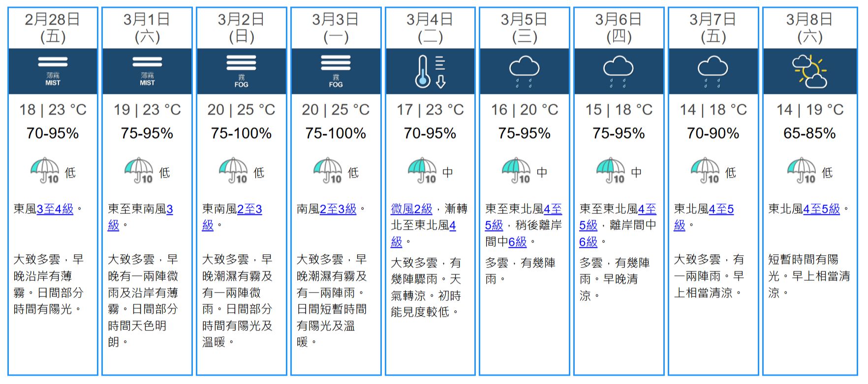This screenshot has height=384, width=868.
Task: Click the rain cloud icon for March 6
Action: 619,71
